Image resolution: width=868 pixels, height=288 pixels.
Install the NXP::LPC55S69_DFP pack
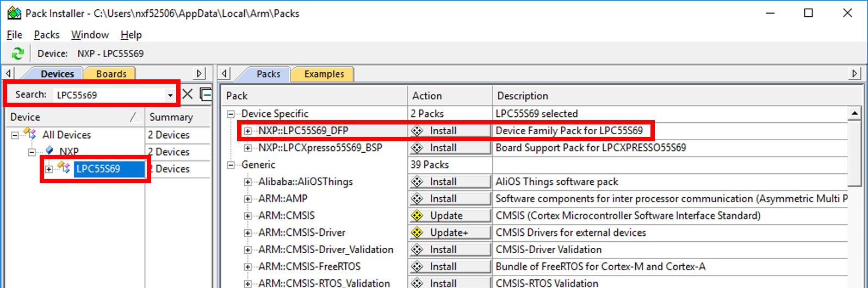point(450,131)
